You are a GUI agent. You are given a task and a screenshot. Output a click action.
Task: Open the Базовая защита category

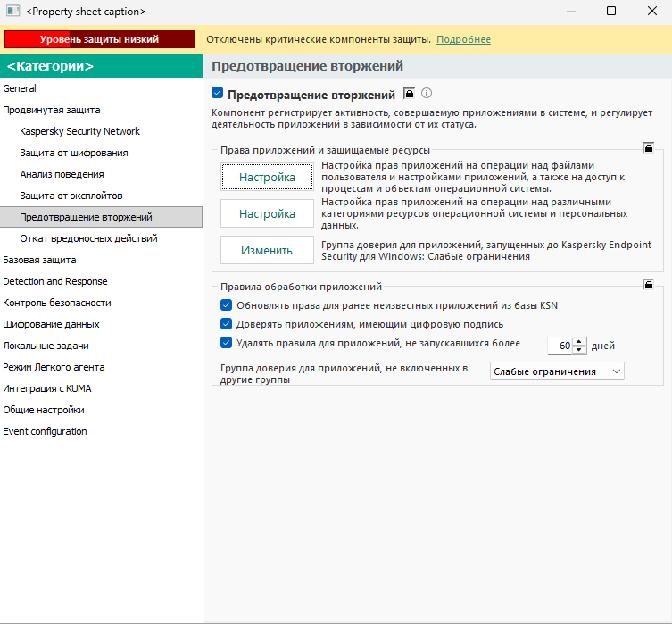pyautogui.click(x=39, y=260)
